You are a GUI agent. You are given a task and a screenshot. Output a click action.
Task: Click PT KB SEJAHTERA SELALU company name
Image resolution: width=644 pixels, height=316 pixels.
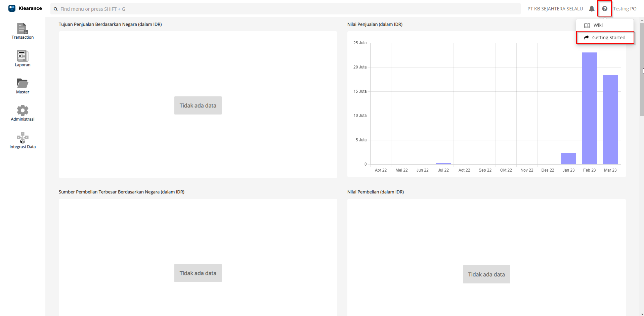pyautogui.click(x=555, y=9)
